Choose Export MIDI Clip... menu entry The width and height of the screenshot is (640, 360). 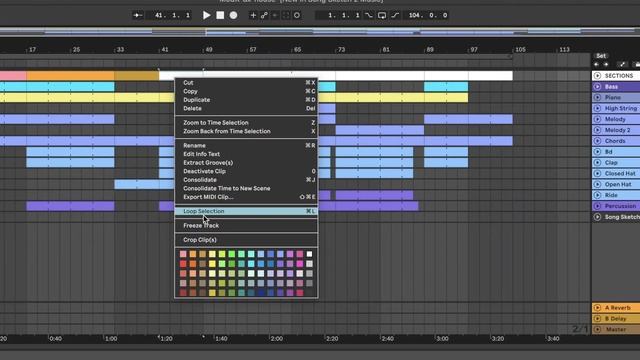[x=246, y=197]
